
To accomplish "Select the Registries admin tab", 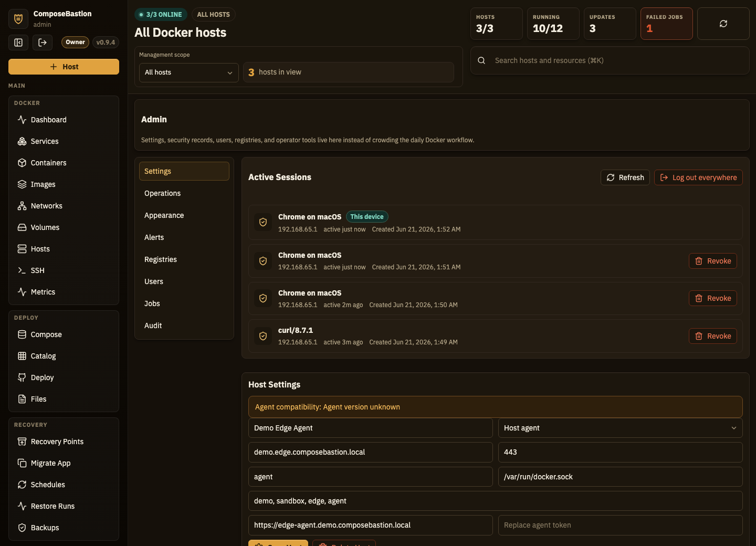I will tap(184, 259).
